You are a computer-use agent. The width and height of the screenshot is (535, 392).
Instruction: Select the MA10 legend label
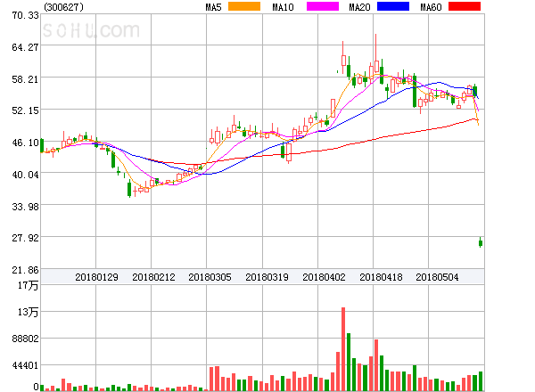283,7
